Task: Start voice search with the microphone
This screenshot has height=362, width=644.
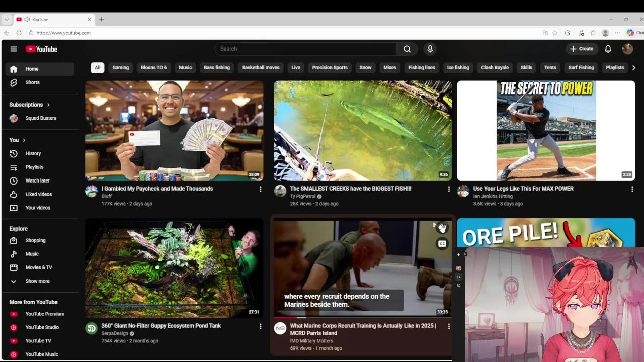Action: (430, 49)
